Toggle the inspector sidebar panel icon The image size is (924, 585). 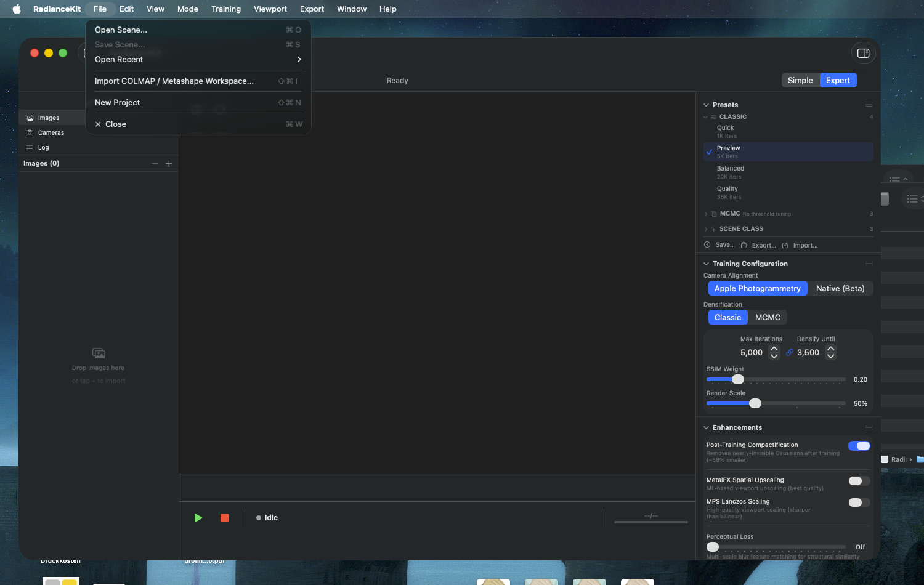click(x=864, y=54)
